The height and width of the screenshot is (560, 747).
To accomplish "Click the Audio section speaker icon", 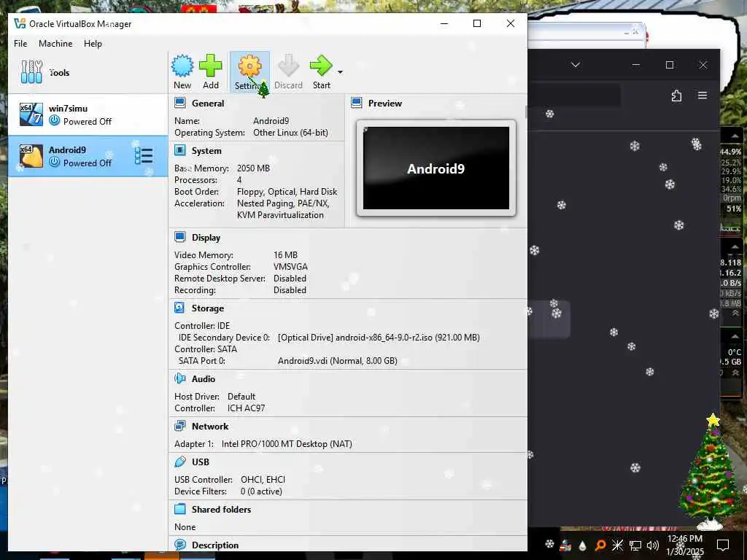I will 180,378.
